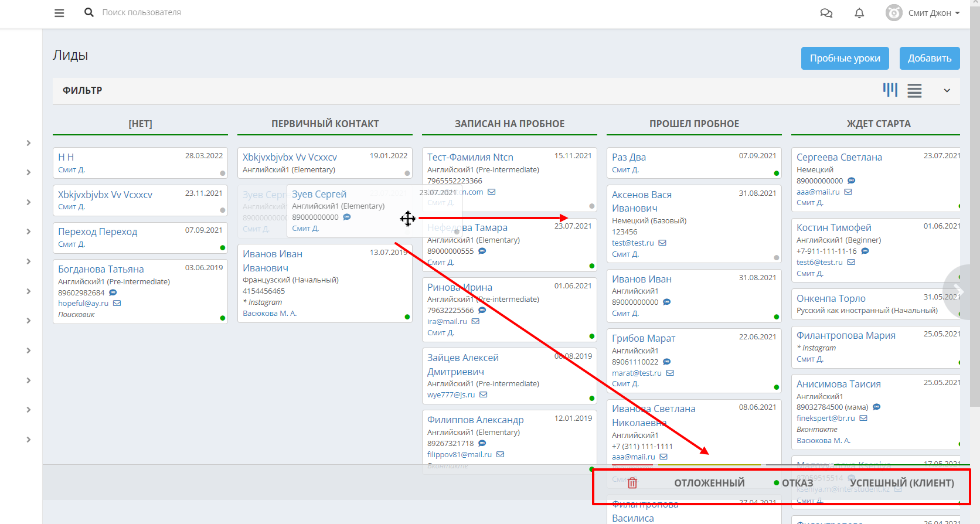
Task: Click green status dot on Богданова Татьяна card
Action: click(223, 318)
